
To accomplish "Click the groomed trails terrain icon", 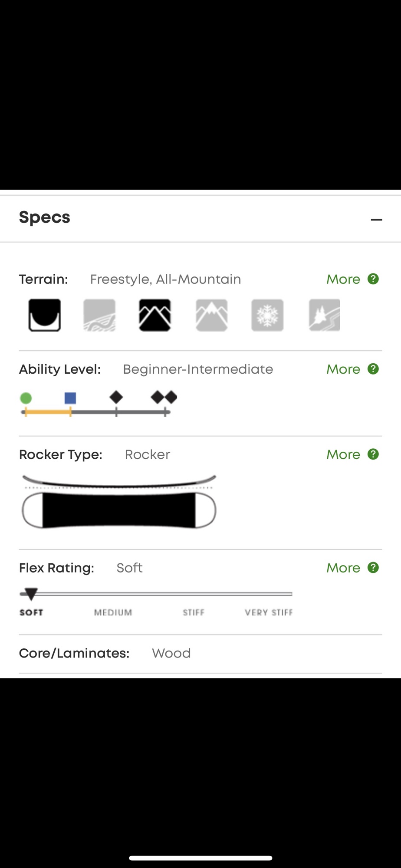I will (100, 316).
